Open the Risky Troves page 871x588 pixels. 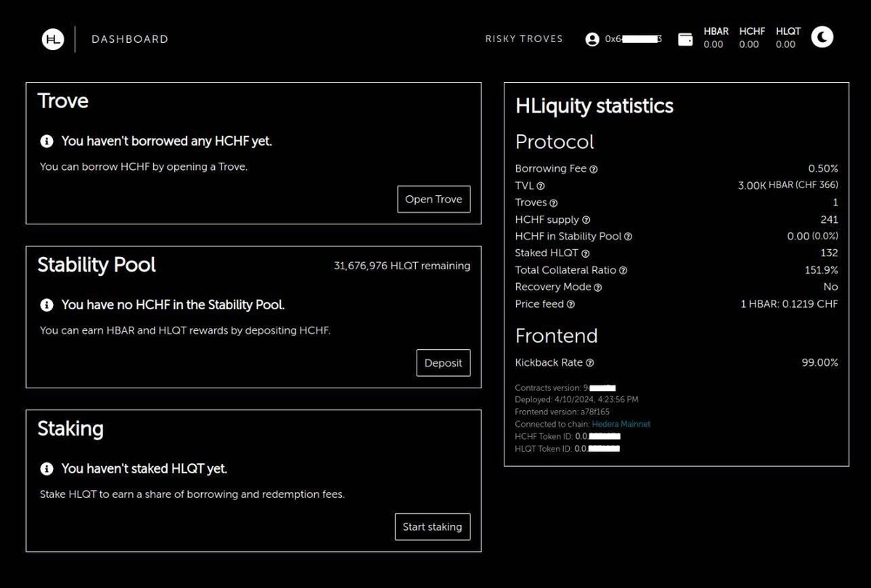tap(524, 39)
